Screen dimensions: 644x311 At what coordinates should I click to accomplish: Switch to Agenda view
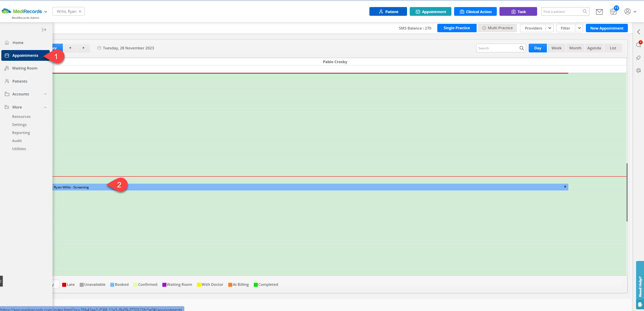coord(594,48)
